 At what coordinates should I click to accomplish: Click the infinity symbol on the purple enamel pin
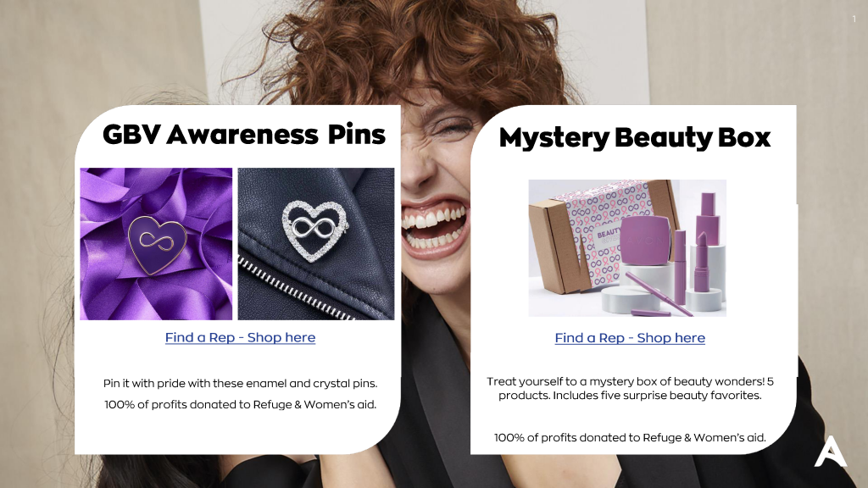pos(157,241)
